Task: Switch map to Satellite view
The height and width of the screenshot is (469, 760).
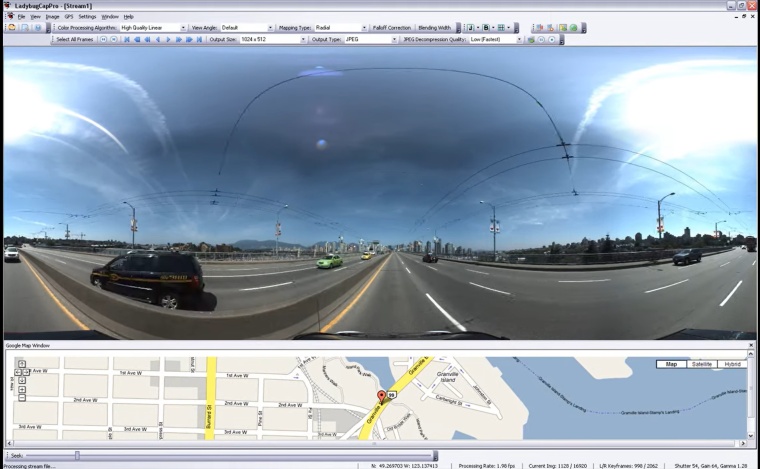Action: [x=701, y=364]
